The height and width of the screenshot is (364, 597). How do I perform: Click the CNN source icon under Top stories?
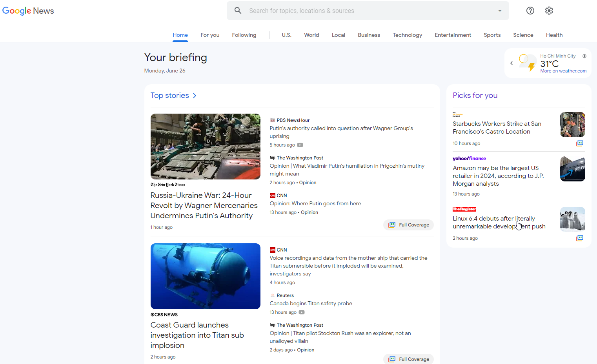[x=273, y=195]
